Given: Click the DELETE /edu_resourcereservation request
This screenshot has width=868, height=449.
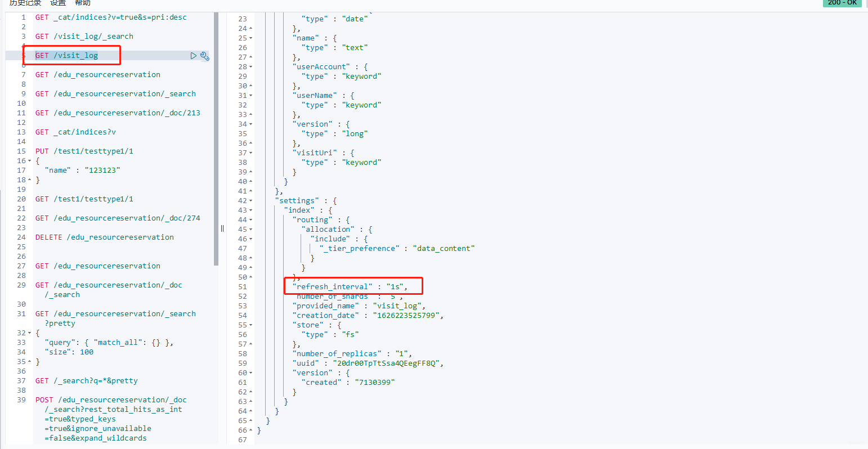Looking at the screenshot, I should click(105, 237).
